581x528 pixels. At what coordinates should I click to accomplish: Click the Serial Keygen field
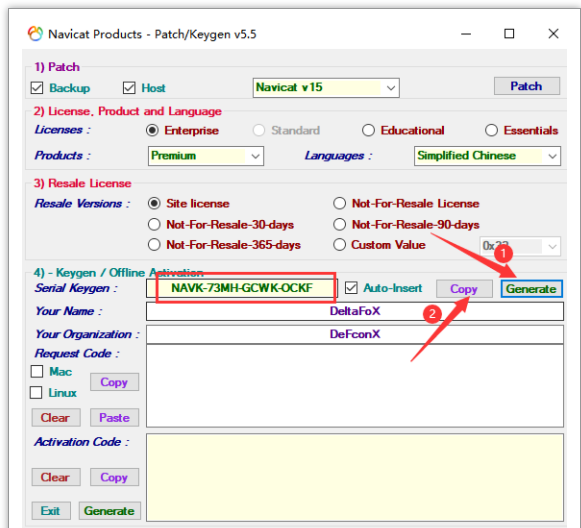pos(242,288)
